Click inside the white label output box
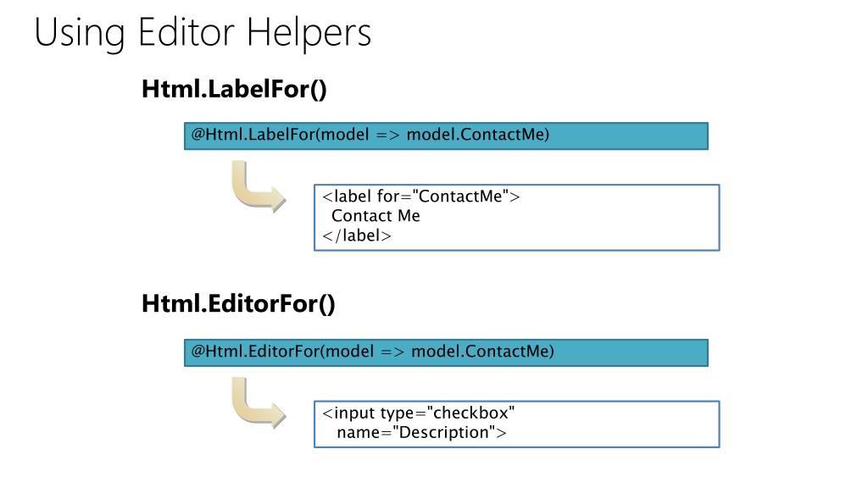The width and height of the screenshot is (868, 488). (517, 218)
